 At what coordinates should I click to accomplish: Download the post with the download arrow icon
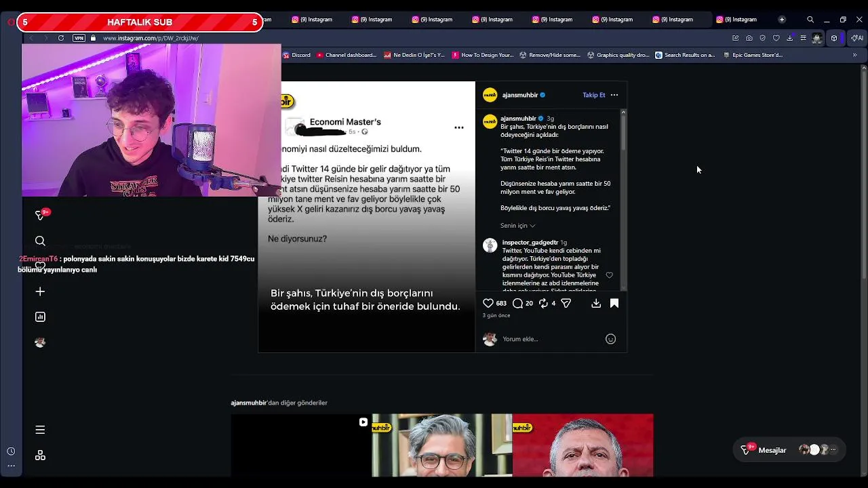(x=596, y=303)
